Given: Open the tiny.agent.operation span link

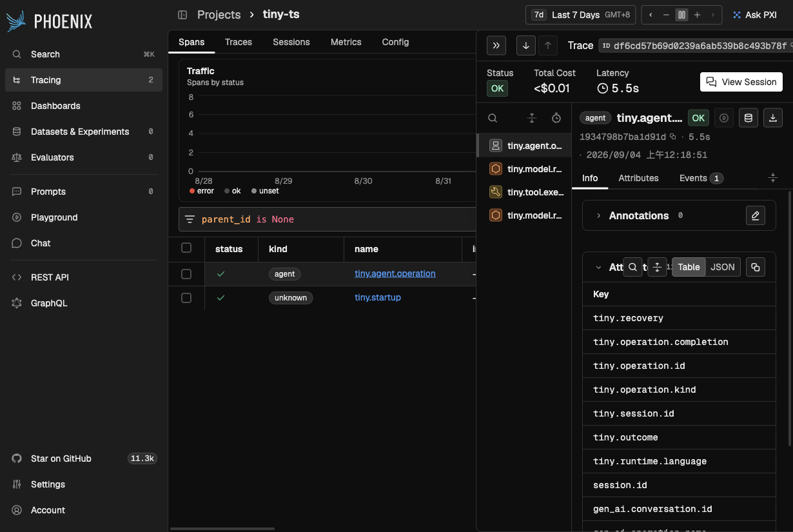Looking at the screenshot, I should 395,273.
